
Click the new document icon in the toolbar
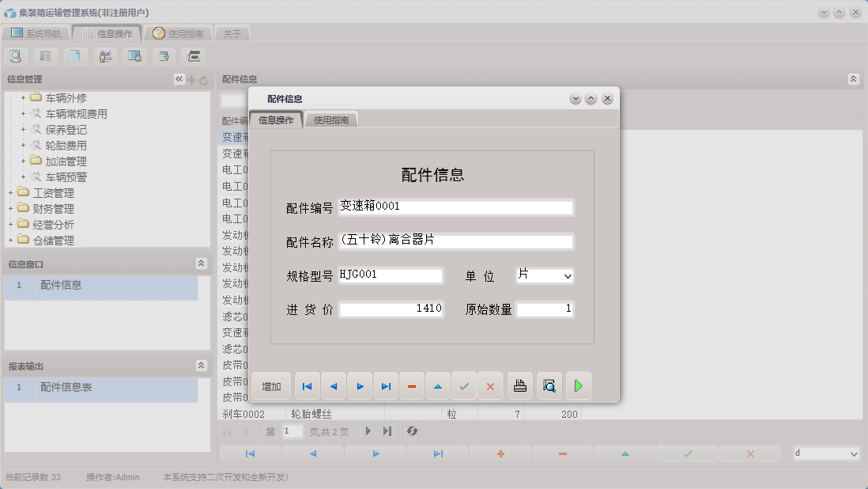[x=75, y=55]
